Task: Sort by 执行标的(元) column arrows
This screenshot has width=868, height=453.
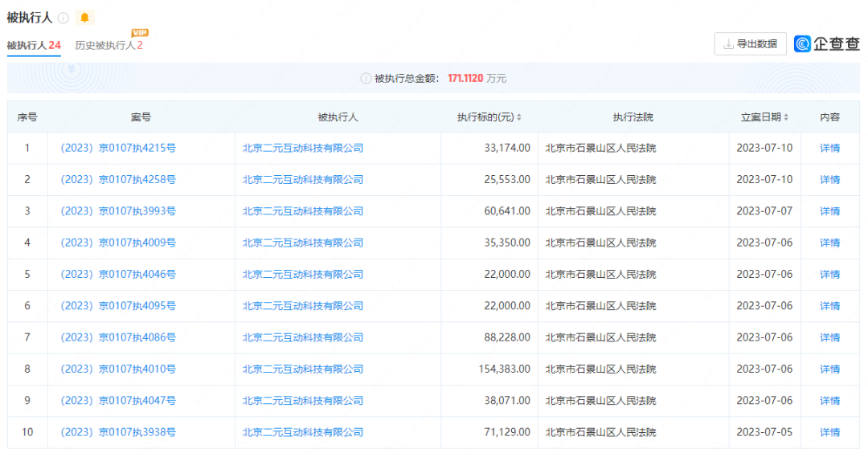Action: click(x=518, y=117)
